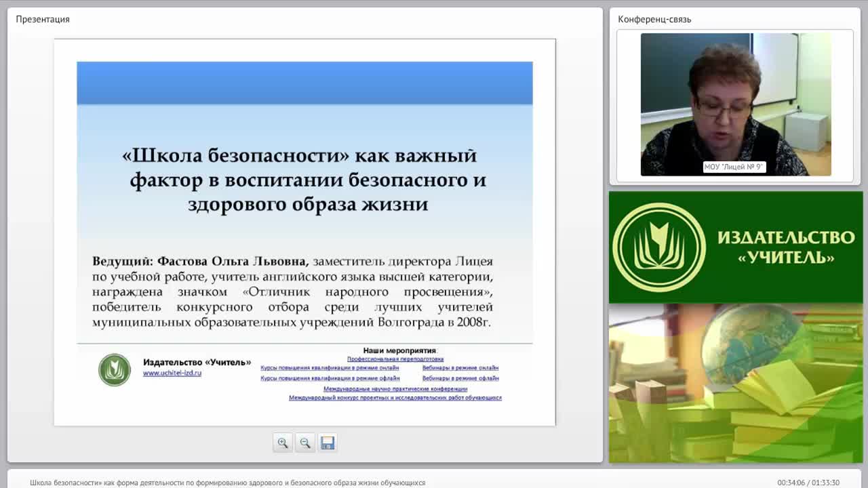Click the zoom out magnifier icon
Screen dimensions: 868x488
click(305, 443)
